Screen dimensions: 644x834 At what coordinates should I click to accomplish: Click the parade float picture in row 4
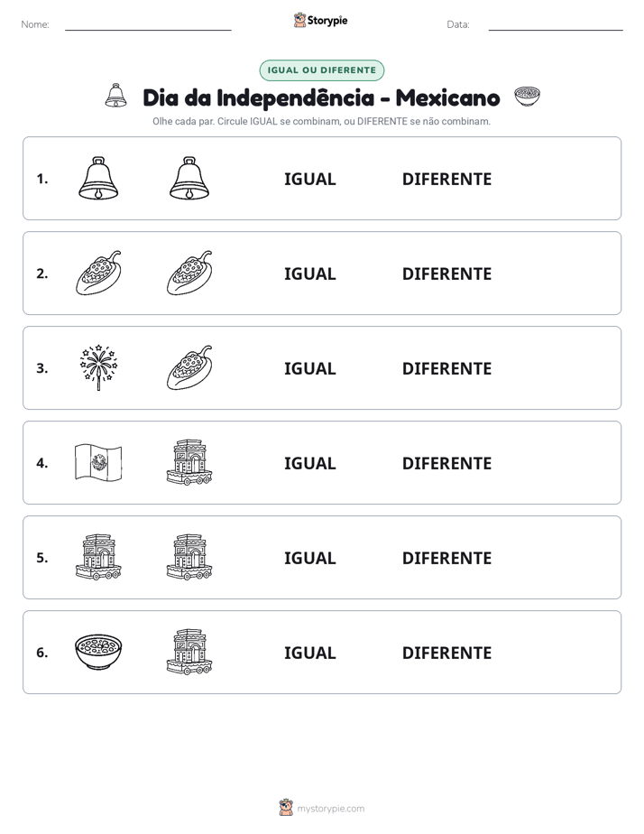click(189, 462)
